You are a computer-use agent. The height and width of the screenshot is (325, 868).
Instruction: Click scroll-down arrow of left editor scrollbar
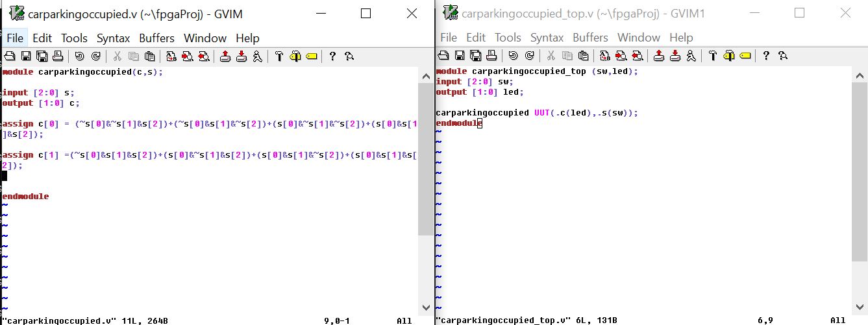[426, 307]
